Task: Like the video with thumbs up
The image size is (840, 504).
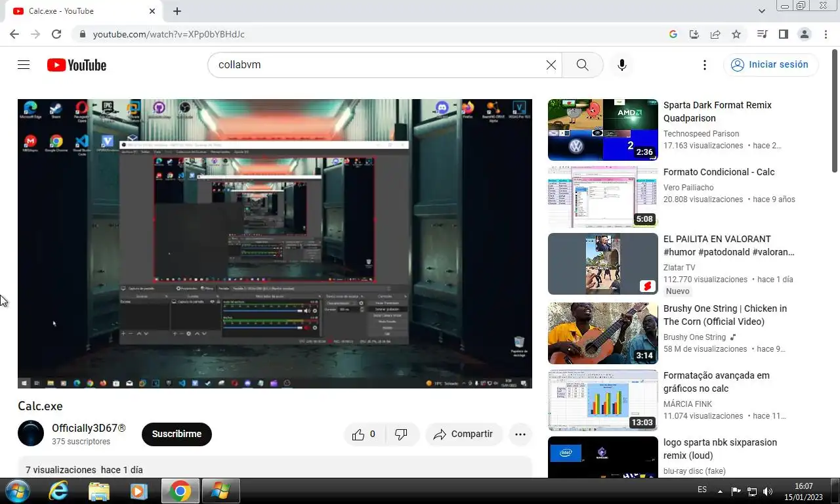Action: coord(364,434)
